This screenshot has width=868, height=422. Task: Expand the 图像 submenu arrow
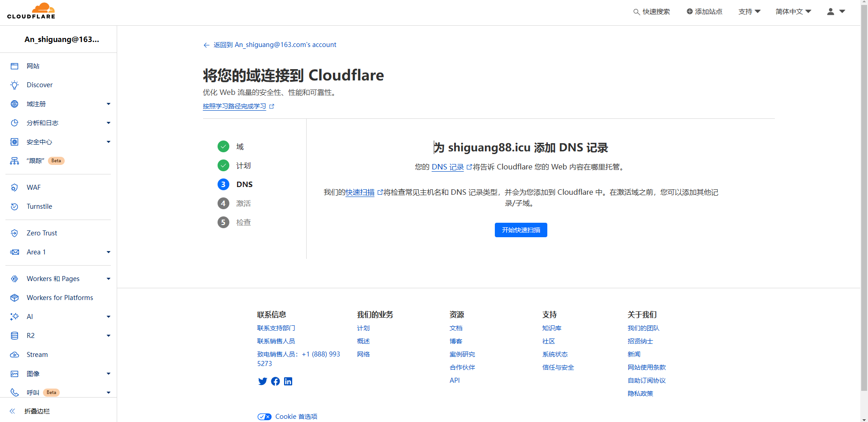tap(109, 374)
